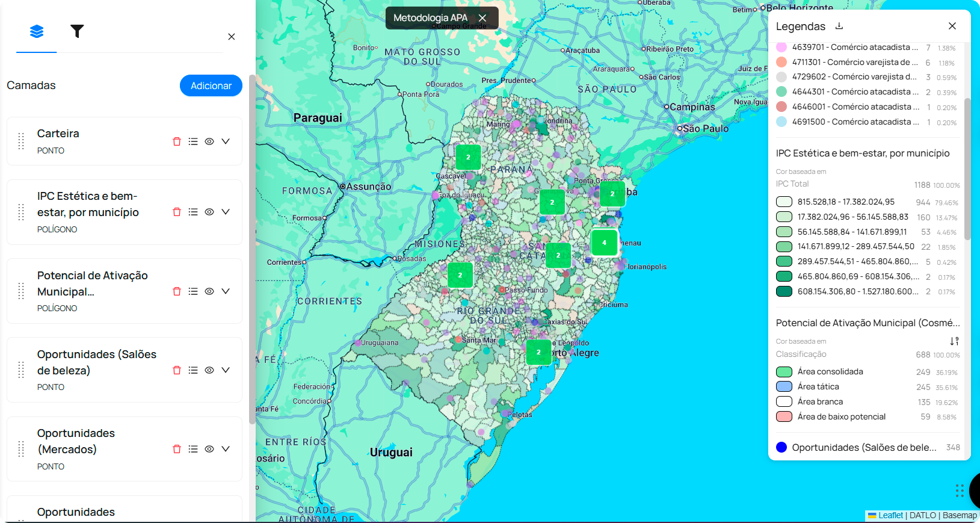Download the Legendas panel
This screenshot has width=980, height=523.
(839, 26)
